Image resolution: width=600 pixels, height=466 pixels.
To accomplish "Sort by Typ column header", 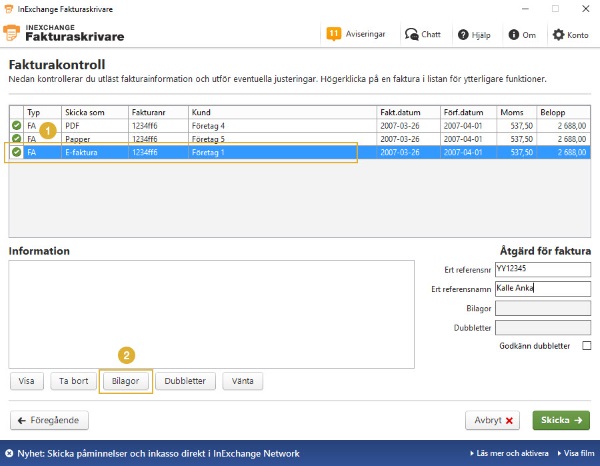I will pyautogui.click(x=42, y=112).
